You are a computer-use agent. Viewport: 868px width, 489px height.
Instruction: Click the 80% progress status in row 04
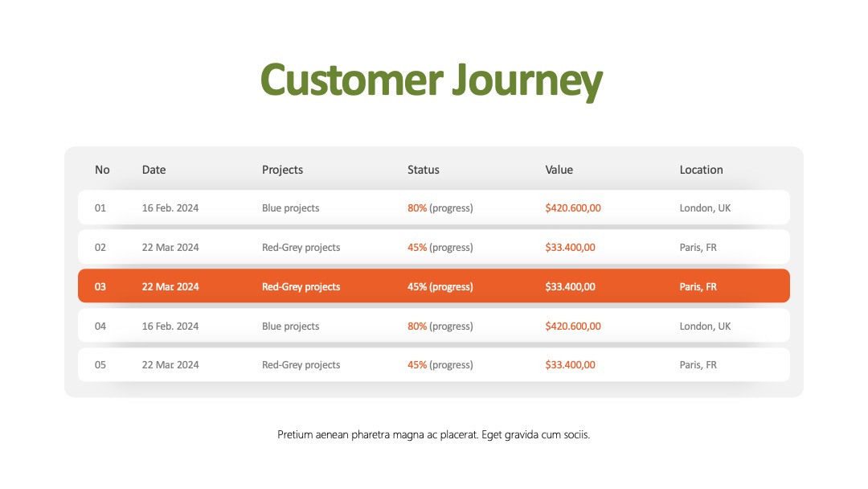[x=440, y=327]
